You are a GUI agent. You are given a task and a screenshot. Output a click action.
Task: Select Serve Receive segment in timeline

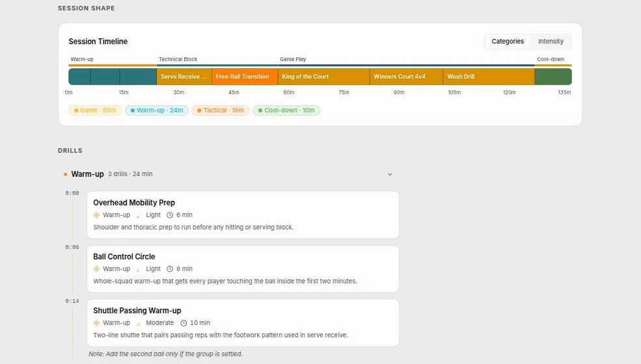pos(184,77)
